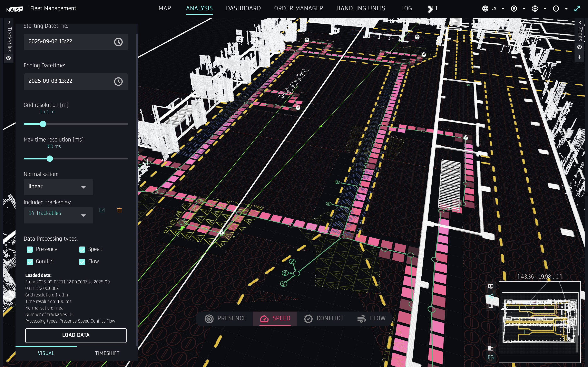
Task: Click the map layer icon beside minimap
Action: (x=491, y=306)
